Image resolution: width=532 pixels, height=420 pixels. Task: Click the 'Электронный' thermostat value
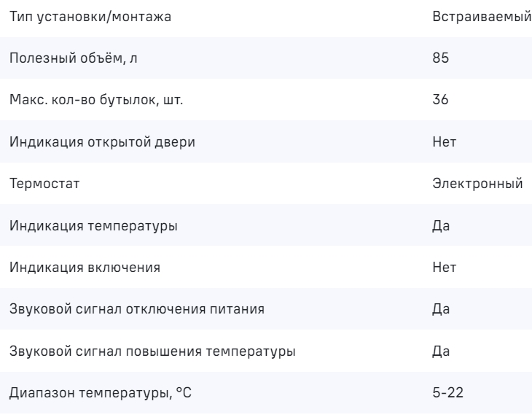(x=478, y=184)
